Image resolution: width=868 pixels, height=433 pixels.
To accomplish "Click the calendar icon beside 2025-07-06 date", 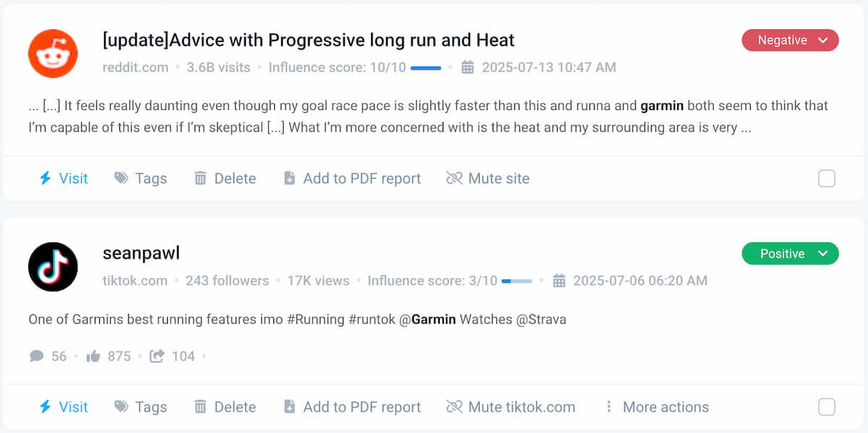I will coord(559,281).
